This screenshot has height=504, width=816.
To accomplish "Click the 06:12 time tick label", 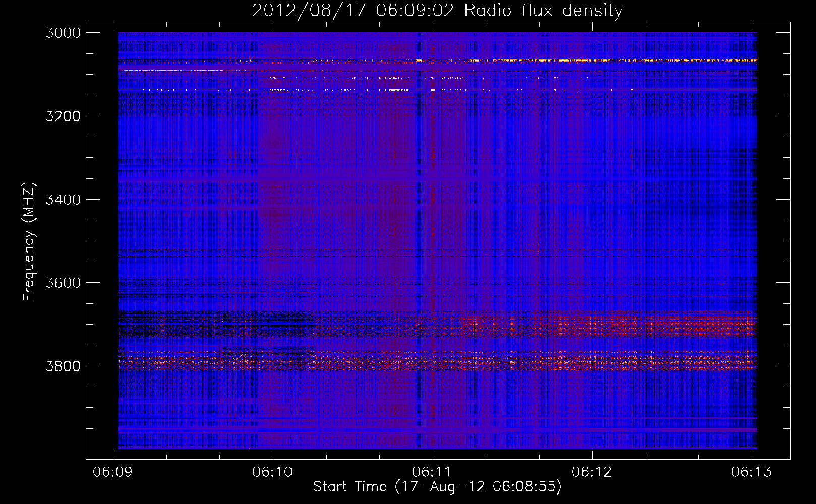I will click(592, 472).
